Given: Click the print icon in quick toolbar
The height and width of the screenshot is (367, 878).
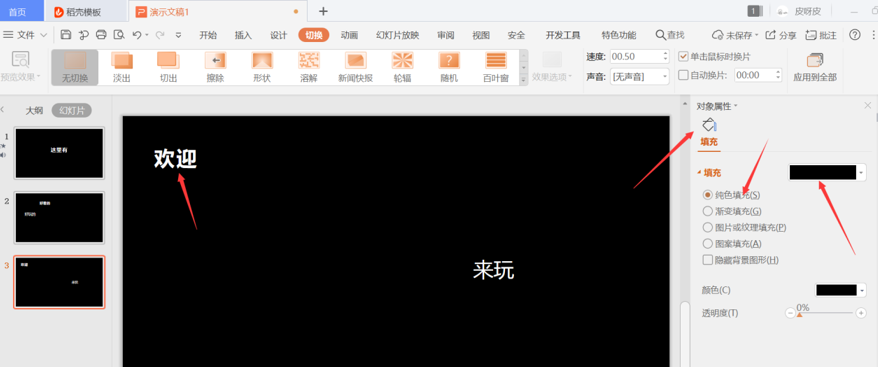Looking at the screenshot, I should tap(101, 35).
